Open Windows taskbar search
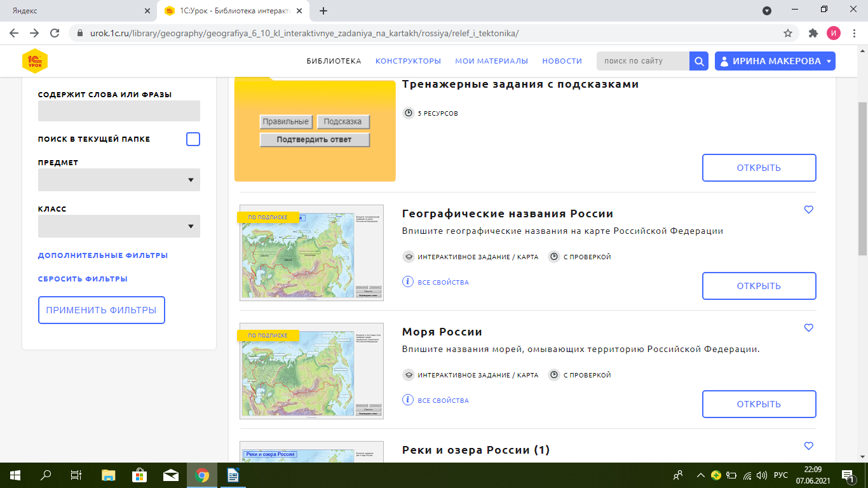 (46, 475)
